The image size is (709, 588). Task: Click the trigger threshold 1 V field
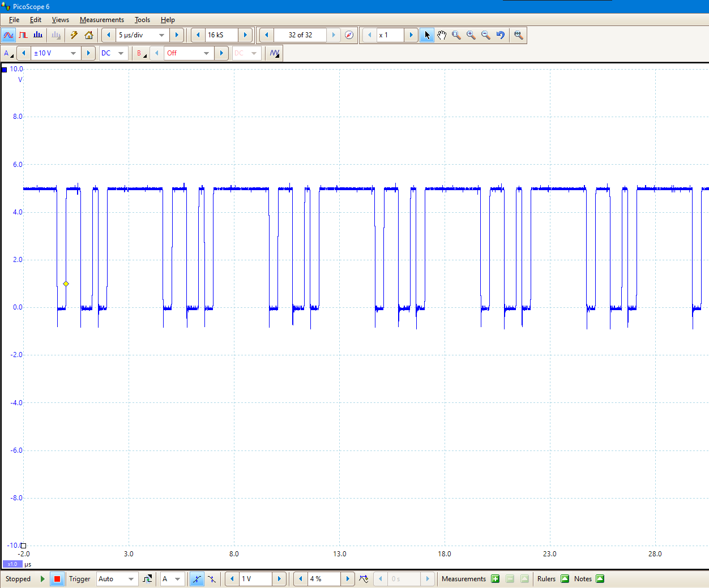(x=256, y=579)
